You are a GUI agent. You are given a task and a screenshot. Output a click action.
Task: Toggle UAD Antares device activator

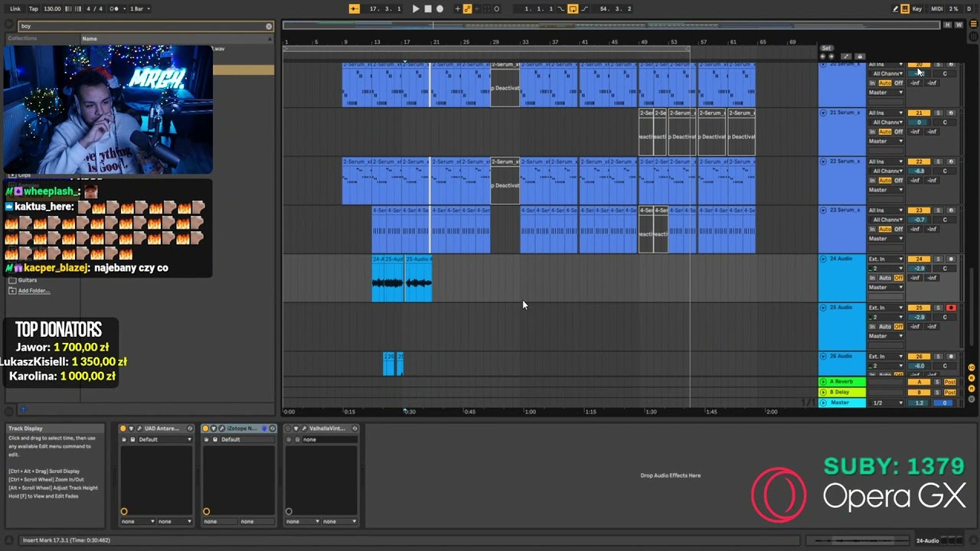pyautogui.click(x=123, y=429)
